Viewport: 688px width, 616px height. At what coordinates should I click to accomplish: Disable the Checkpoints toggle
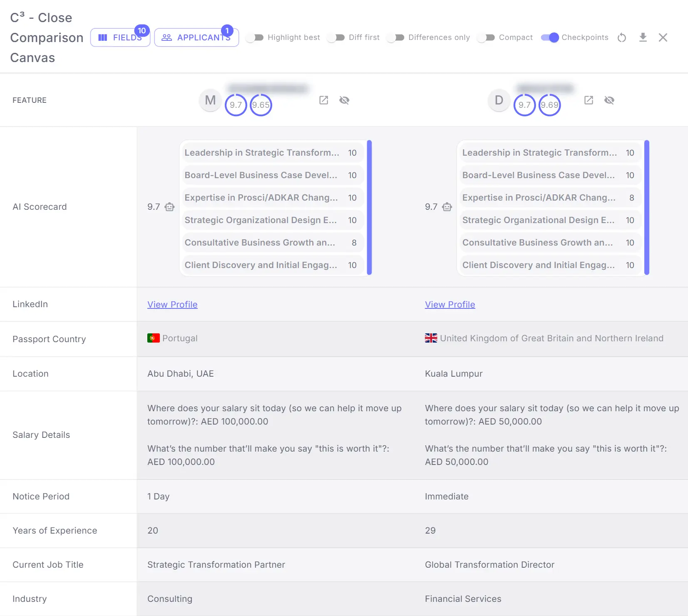549,37
